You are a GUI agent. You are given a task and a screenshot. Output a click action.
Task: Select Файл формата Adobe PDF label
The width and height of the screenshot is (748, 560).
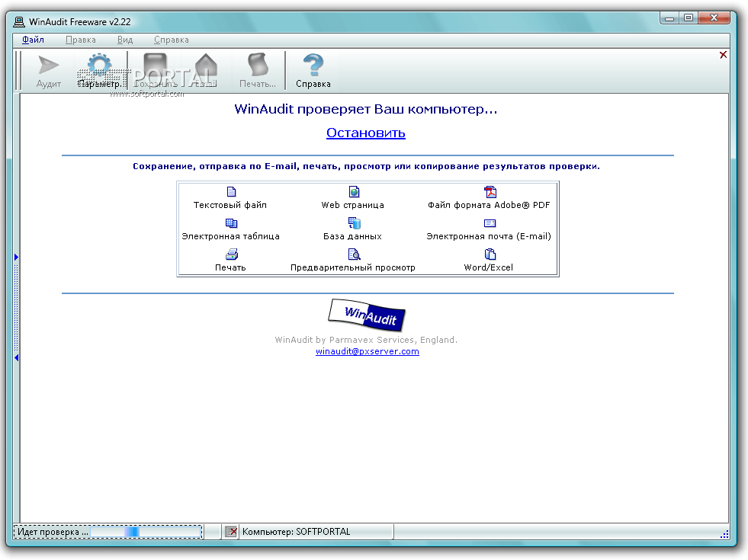click(489, 205)
